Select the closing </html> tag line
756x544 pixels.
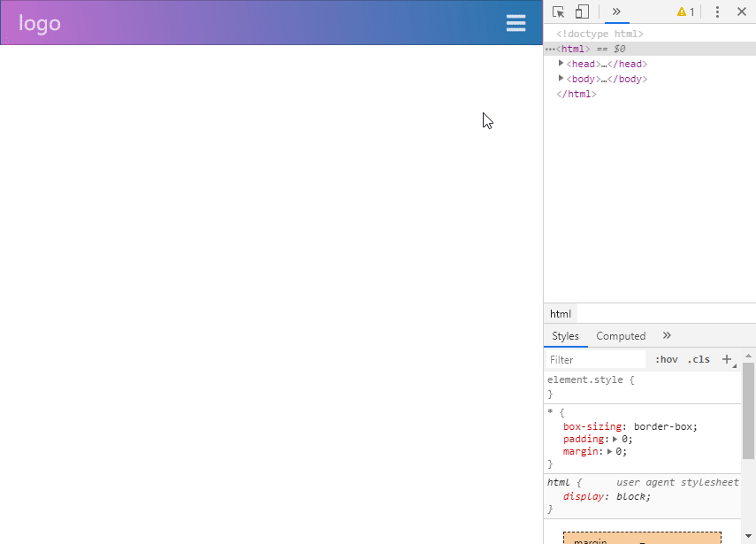coord(577,94)
